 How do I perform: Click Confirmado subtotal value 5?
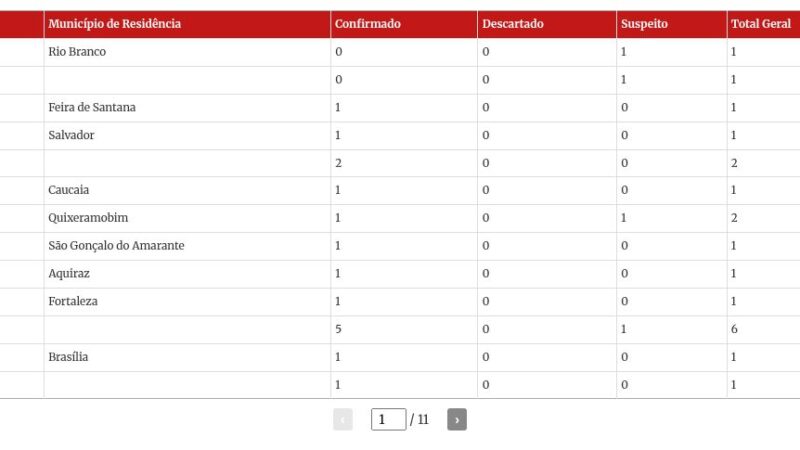coord(338,329)
